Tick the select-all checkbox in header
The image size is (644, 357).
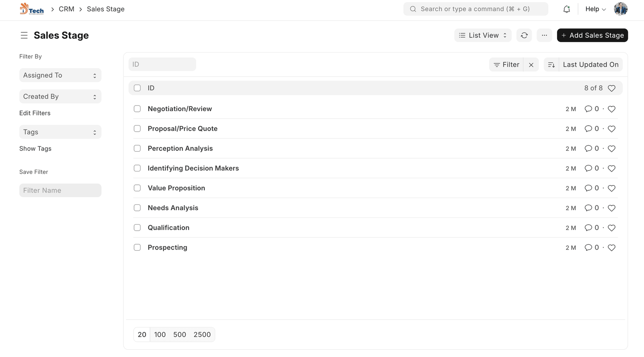pyautogui.click(x=137, y=88)
